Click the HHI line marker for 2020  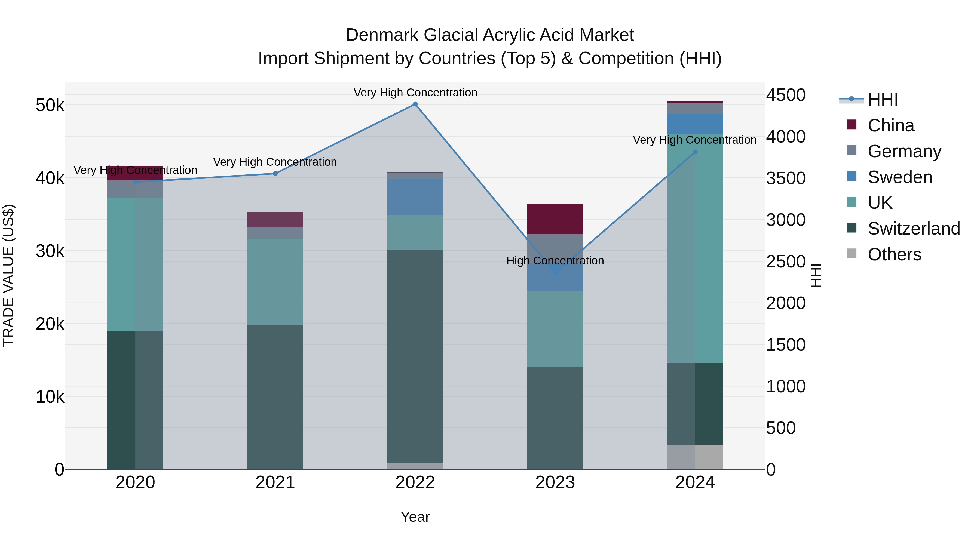pos(136,182)
